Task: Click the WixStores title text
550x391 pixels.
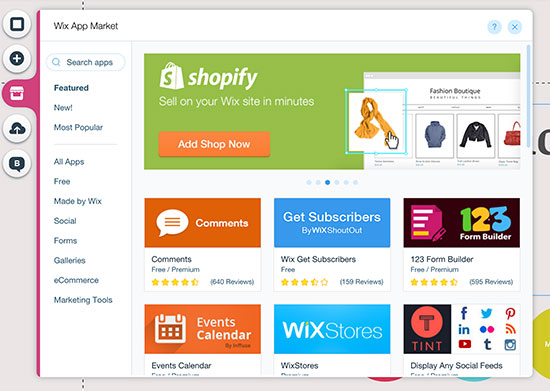Action: [x=300, y=365]
